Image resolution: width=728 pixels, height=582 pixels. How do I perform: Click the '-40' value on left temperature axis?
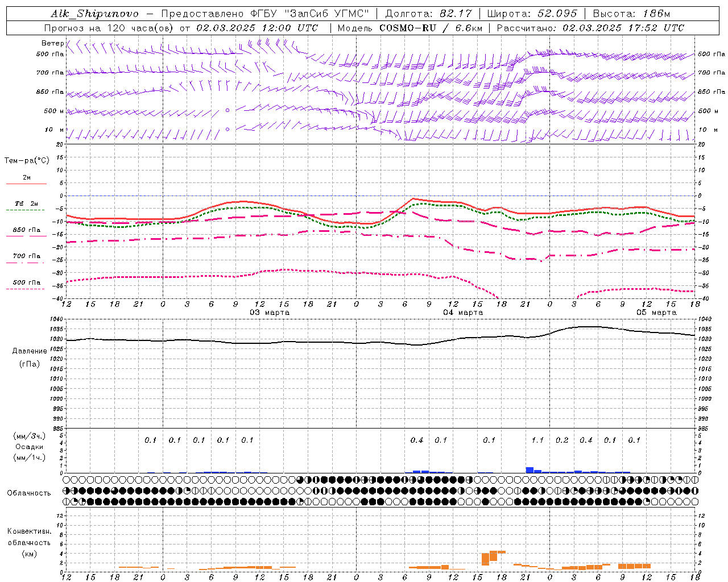coord(59,299)
